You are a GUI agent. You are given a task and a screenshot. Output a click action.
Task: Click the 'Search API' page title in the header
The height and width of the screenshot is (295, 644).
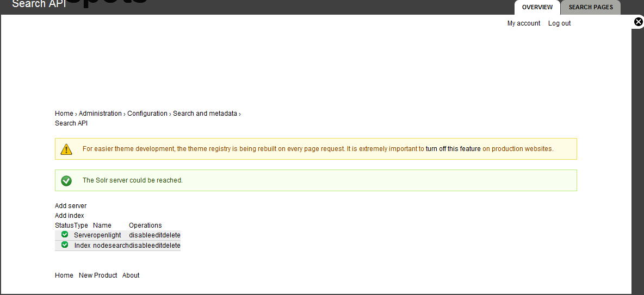(x=39, y=4)
